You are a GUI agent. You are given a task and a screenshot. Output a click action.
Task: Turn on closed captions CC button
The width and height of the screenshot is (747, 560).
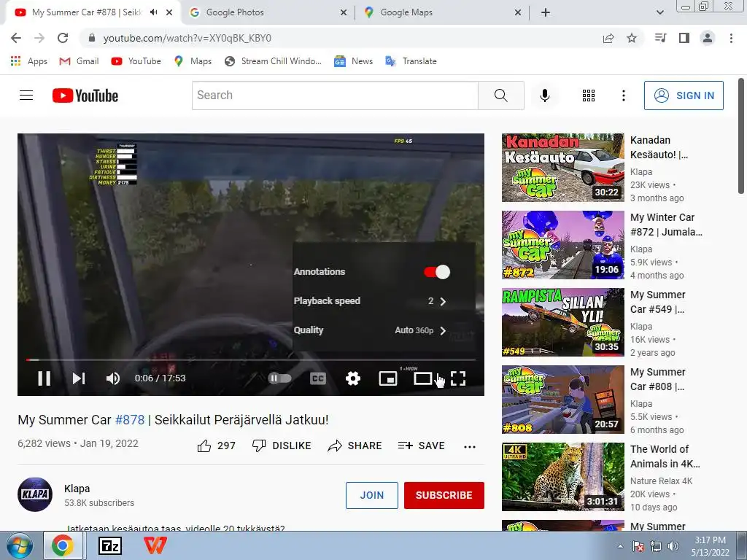(318, 378)
